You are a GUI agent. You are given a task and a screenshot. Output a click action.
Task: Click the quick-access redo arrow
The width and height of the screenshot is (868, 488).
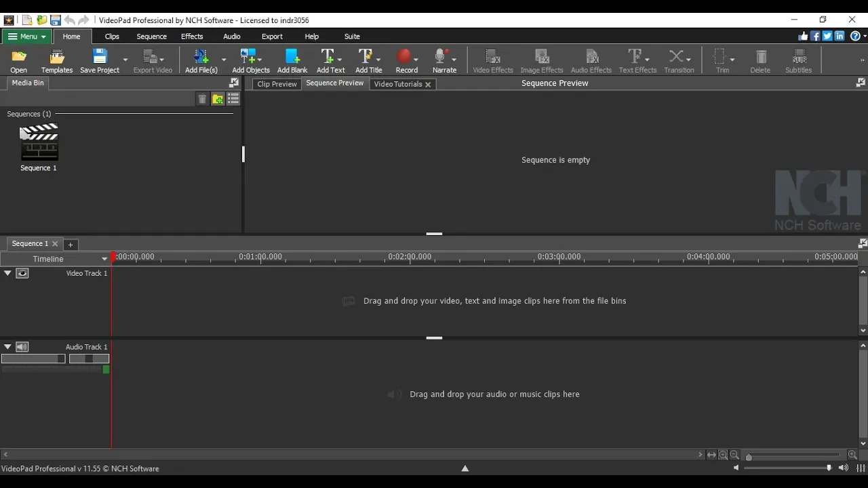83,20
